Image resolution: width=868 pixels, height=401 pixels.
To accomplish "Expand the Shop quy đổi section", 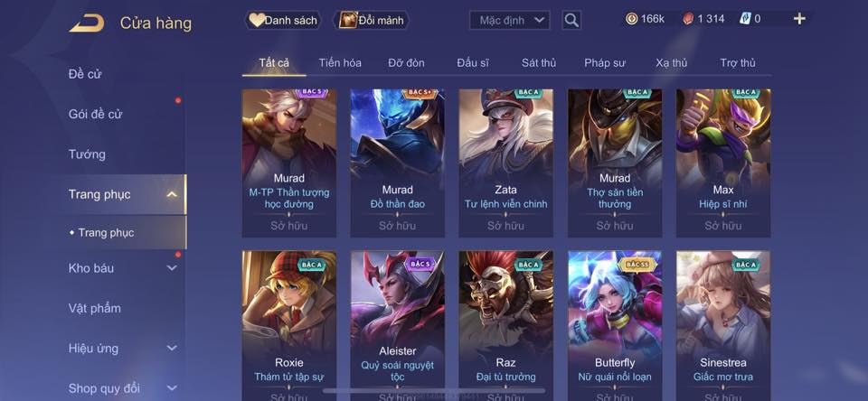I will 172,388.
